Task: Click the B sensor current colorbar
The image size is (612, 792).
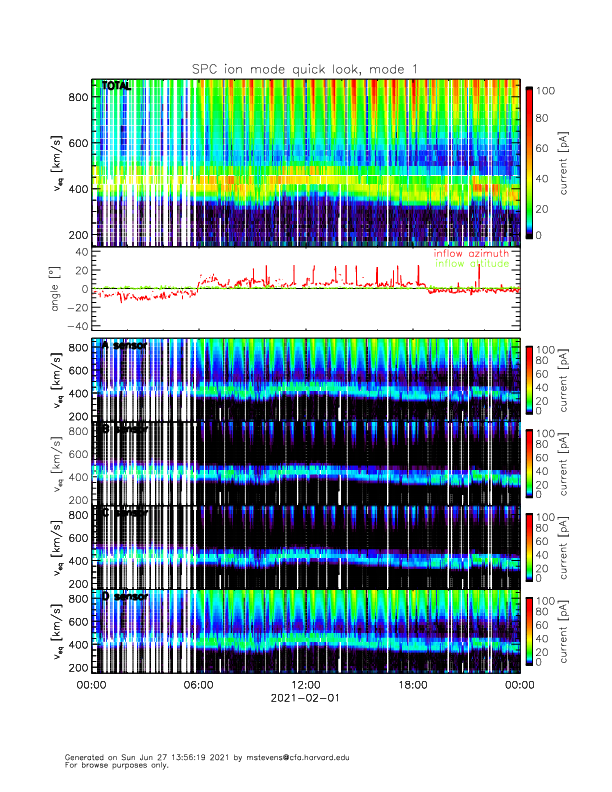Action: coord(530,462)
